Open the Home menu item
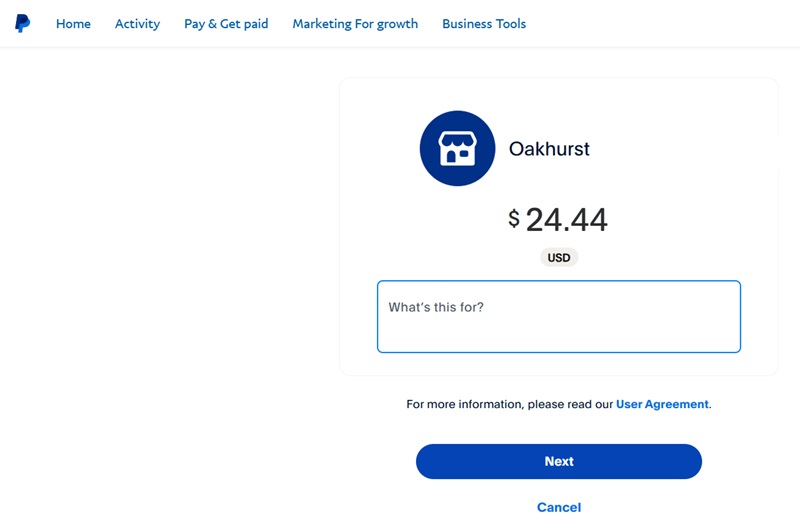Screen dimensions: 800x522 pyautogui.click(x=73, y=24)
